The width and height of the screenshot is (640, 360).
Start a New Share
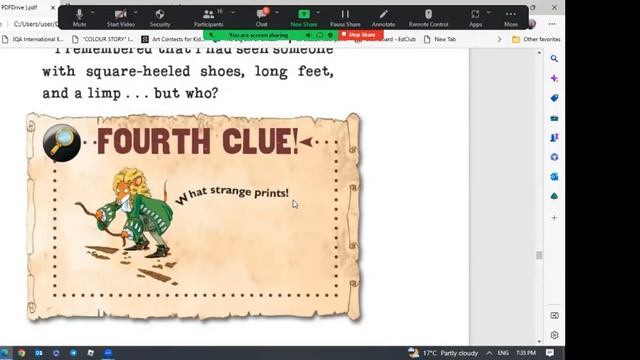304,18
